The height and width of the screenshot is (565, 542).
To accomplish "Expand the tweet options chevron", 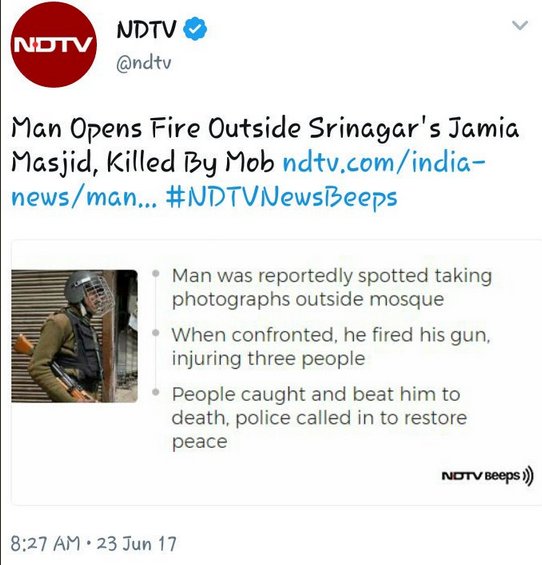I will click(520, 26).
